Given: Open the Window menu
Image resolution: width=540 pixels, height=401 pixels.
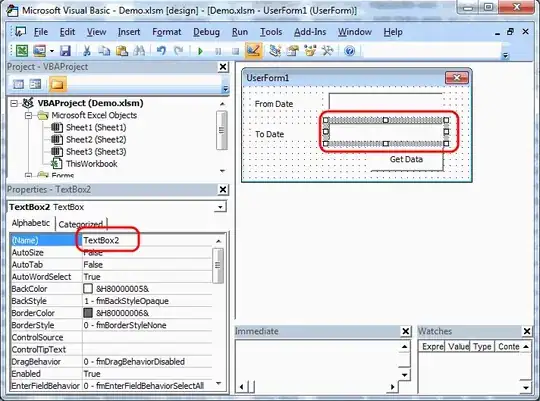Looking at the screenshot, I should click(x=355, y=32).
